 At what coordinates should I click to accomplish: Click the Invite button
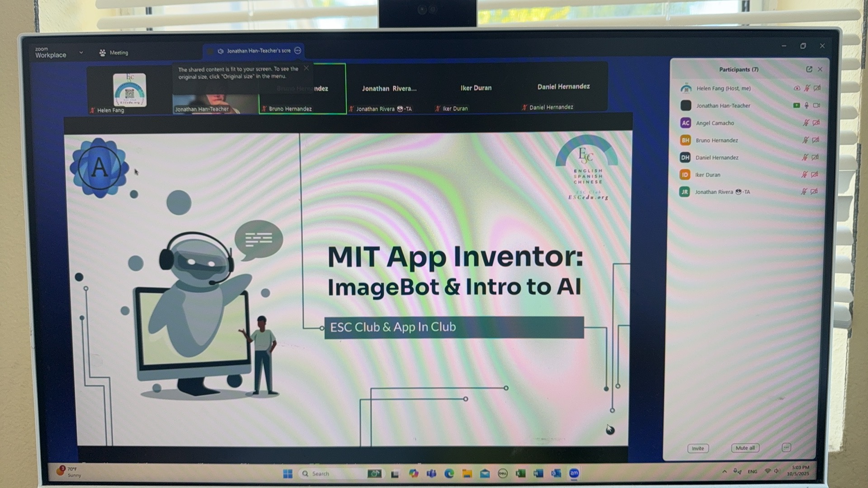[698, 448]
